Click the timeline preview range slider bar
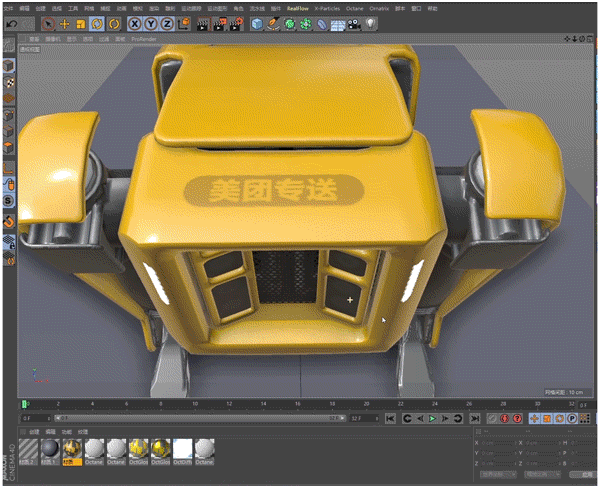This screenshot has height=490, width=600. pos(200,418)
